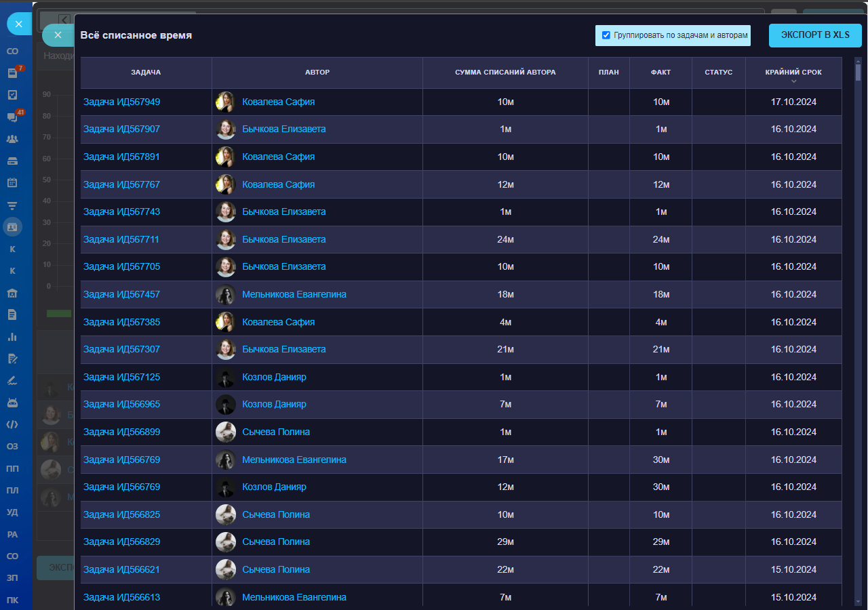Viewport: 868px width, 610px height.
Task: Open link 'Задача ИД567125'
Action: pos(121,377)
